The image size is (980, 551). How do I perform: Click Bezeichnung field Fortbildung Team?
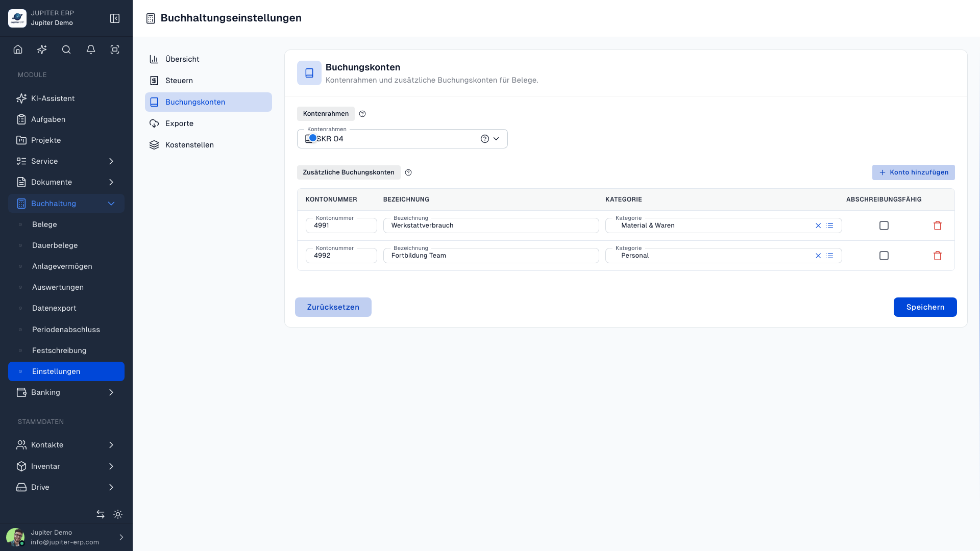click(491, 256)
